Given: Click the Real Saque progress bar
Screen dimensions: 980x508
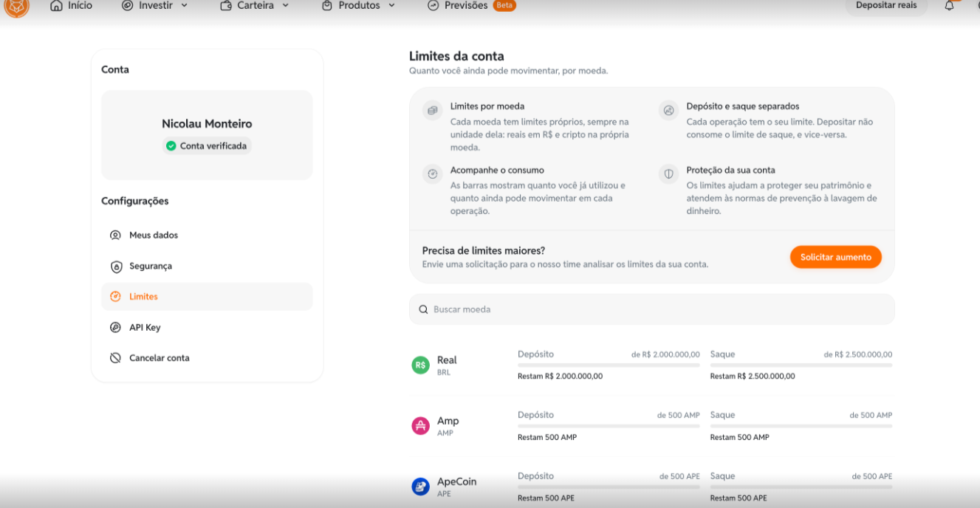Looking at the screenshot, I should click(801, 365).
